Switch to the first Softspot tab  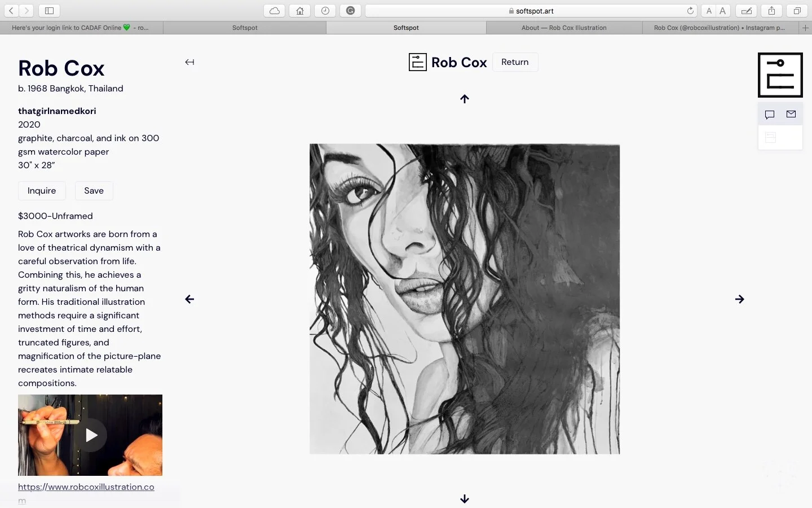click(245, 28)
